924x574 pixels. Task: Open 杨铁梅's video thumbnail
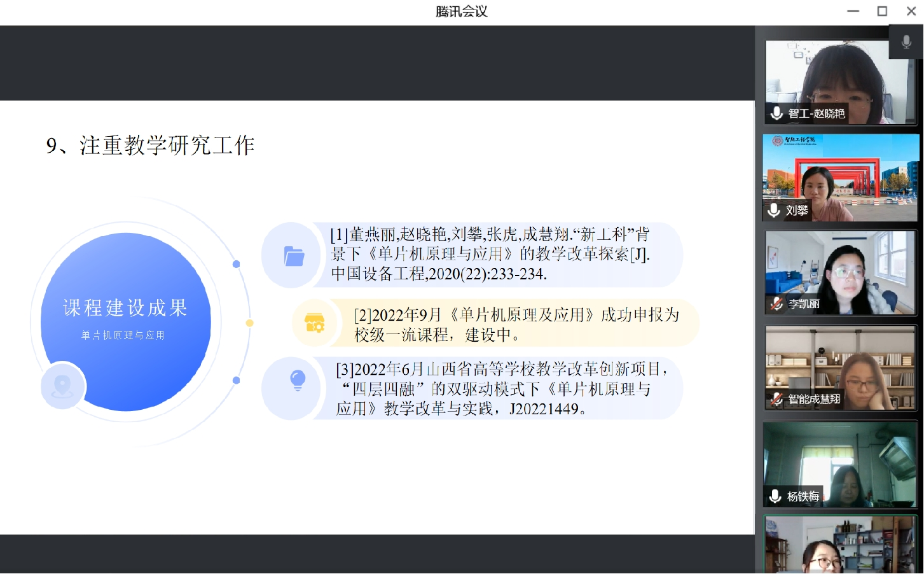click(839, 465)
